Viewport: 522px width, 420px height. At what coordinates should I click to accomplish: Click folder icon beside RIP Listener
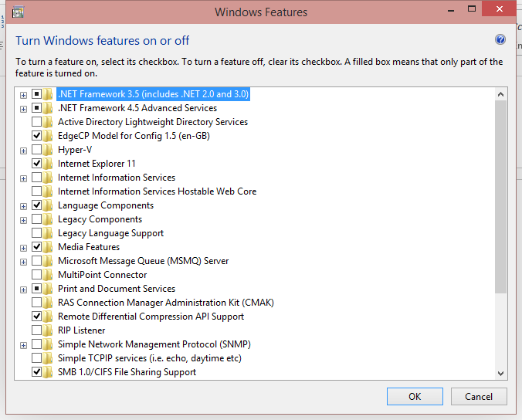pos(48,330)
